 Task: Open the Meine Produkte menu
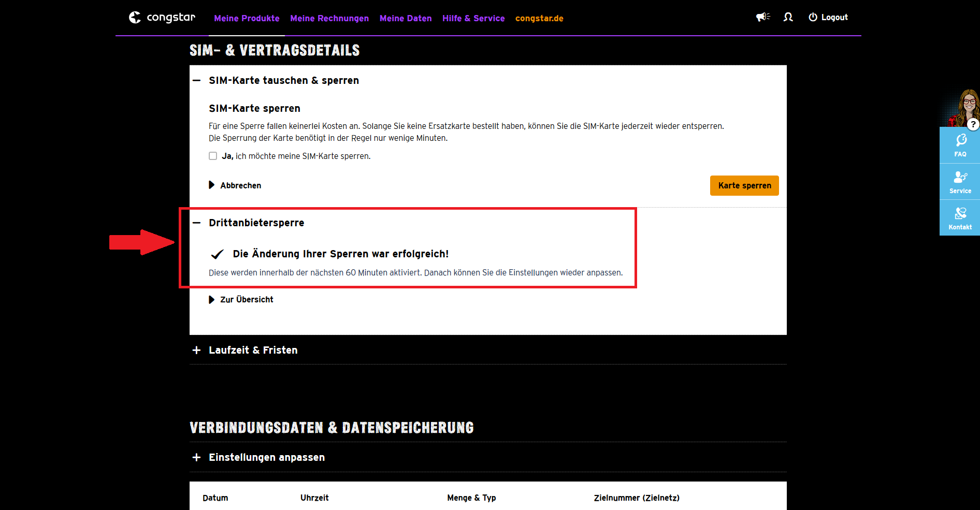(x=247, y=18)
